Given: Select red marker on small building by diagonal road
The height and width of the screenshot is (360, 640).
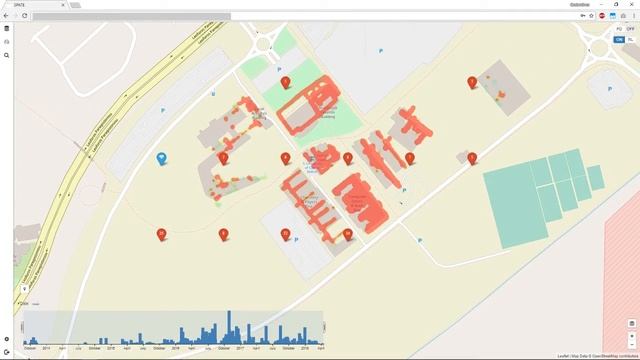Looking at the screenshot, I should [472, 158].
